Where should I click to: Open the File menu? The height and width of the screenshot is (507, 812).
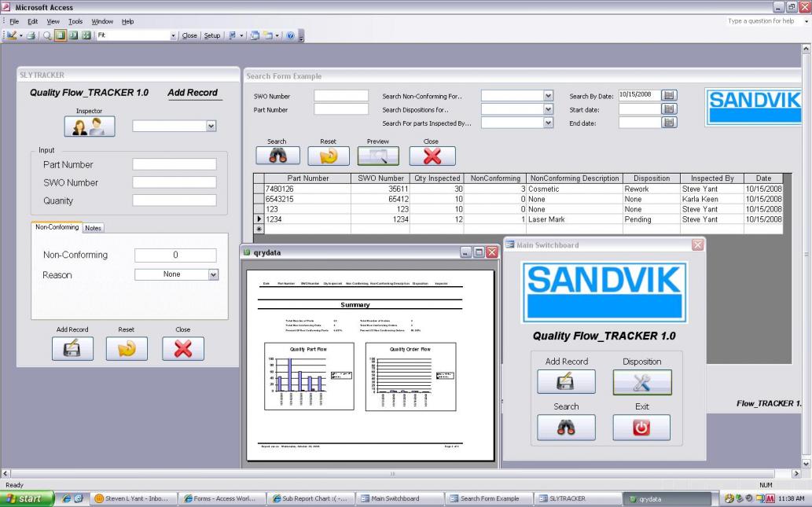pyautogui.click(x=14, y=21)
